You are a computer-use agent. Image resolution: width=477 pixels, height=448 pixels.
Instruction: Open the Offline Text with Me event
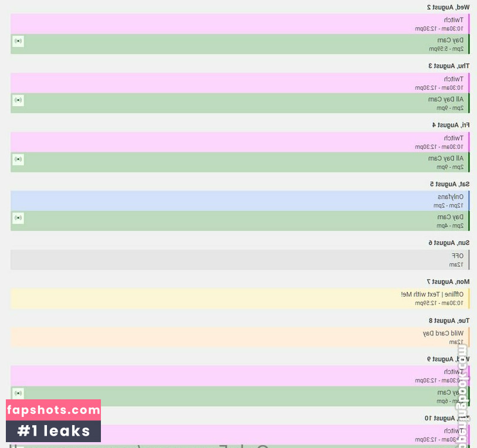[239, 298]
